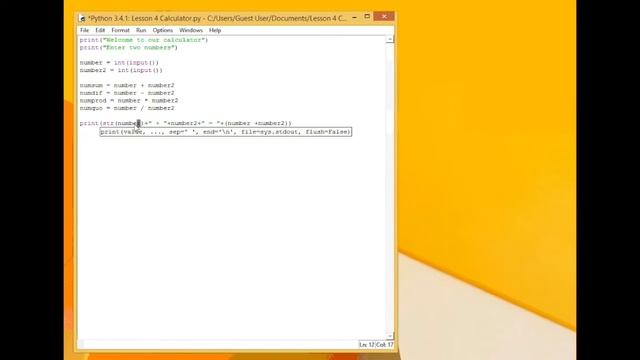640x360 pixels.
Task: Click the Python IDLE icon in title bar
Action: pos(82,18)
